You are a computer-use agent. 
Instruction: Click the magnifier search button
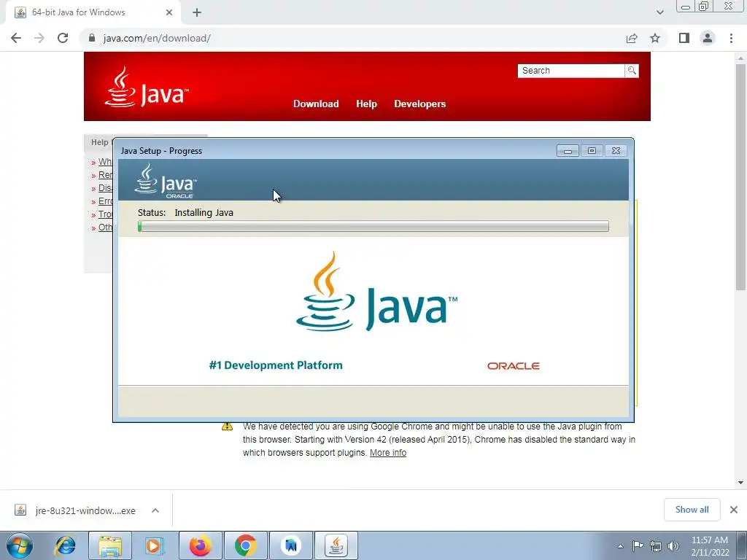click(632, 71)
